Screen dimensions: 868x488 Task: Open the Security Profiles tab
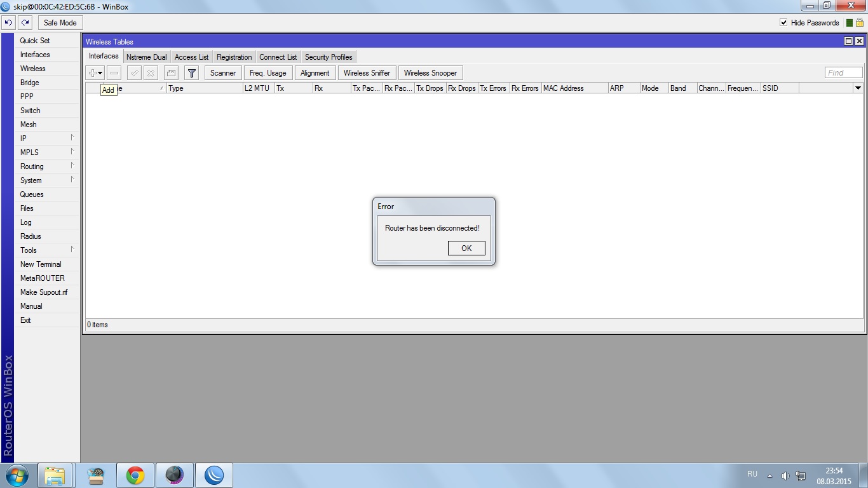coord(329,57)
